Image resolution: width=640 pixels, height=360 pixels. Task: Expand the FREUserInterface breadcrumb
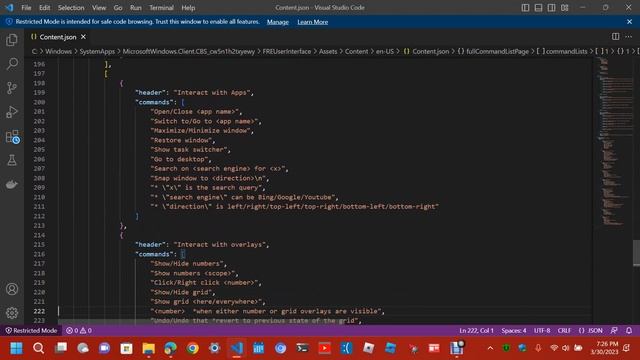tap(287, 51)
